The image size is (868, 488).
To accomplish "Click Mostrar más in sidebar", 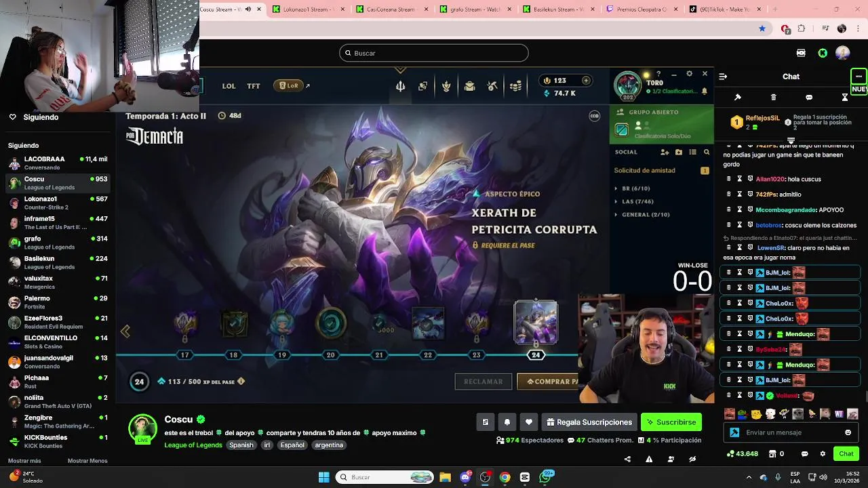I will tap(24, 461).
